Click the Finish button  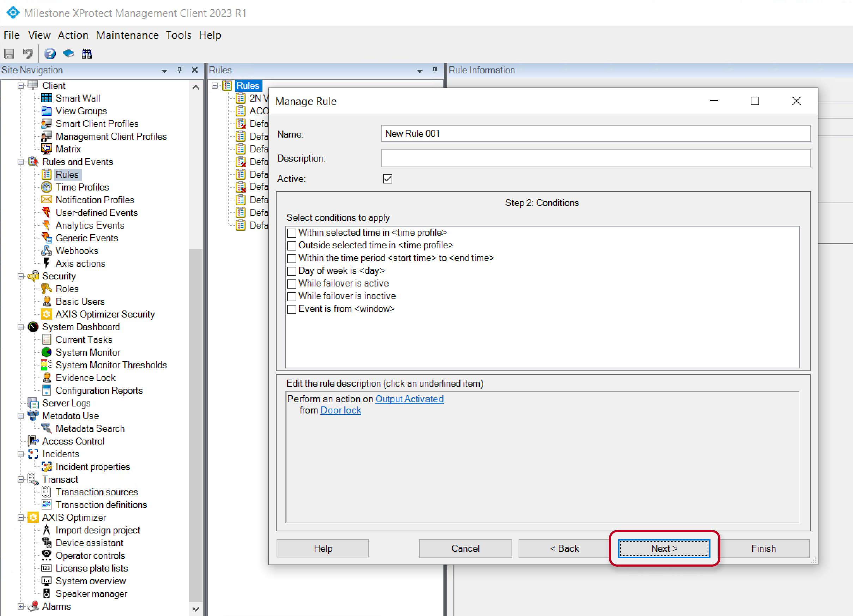763,548
